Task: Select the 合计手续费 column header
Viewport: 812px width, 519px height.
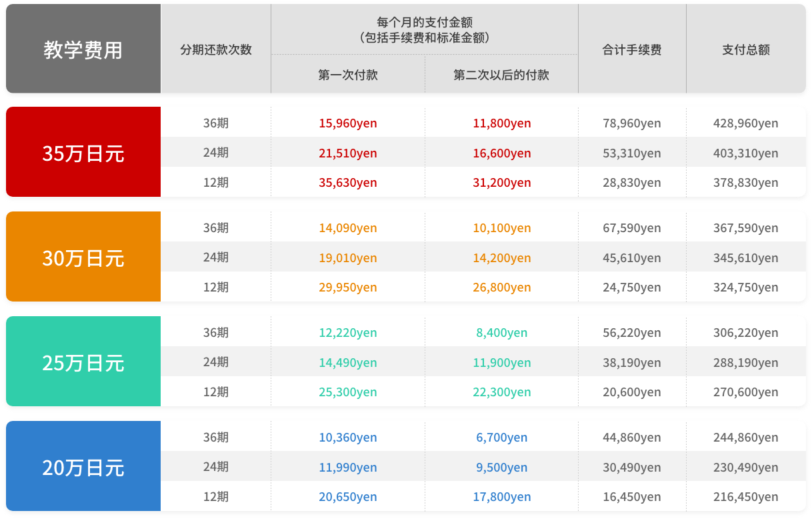Action: [632, 49]
